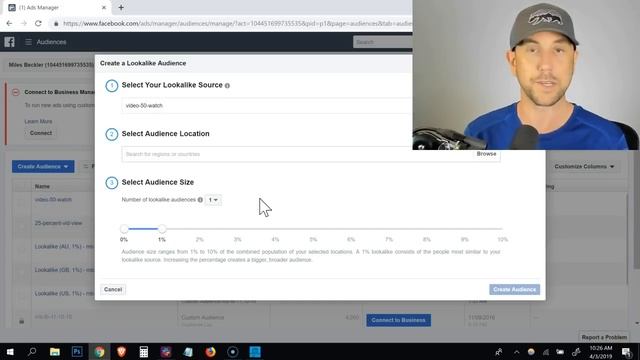The height and width of the screenshot is (360, 640).
Task: Open Windows taskbar search
Action: [32, 351]
